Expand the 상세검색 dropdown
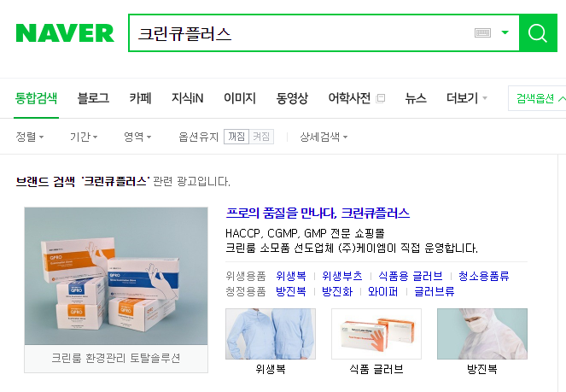 click(324, 137)
